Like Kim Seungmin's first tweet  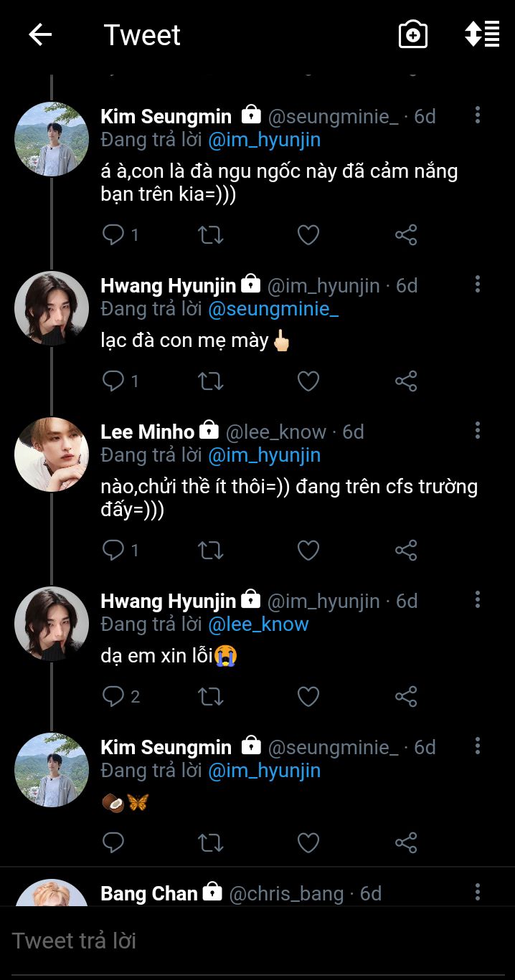308,234
